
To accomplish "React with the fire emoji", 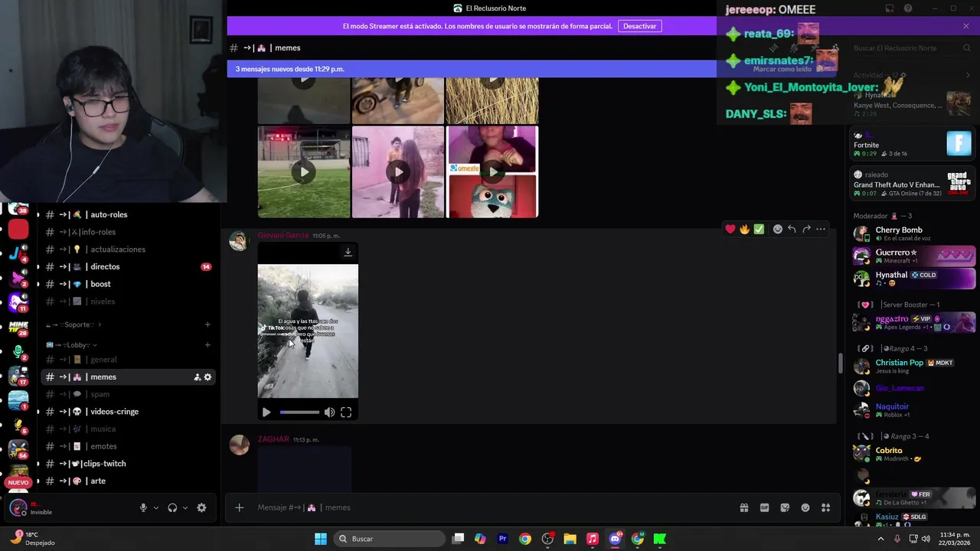I will [744, 229].
